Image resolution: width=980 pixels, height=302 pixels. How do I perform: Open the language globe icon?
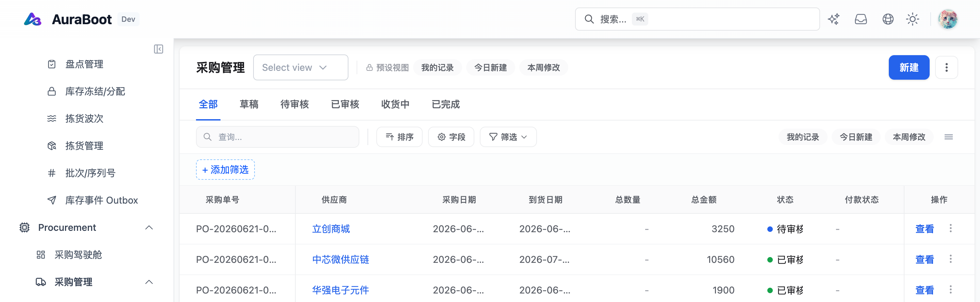coord(888,19)
